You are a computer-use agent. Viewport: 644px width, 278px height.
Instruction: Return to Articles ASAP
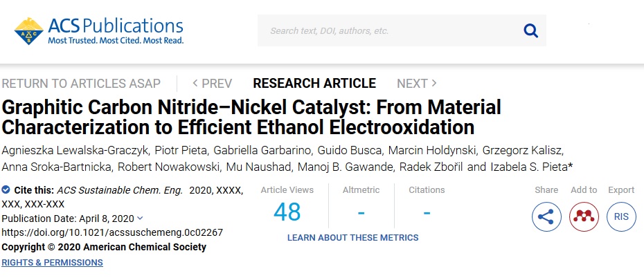81,84
